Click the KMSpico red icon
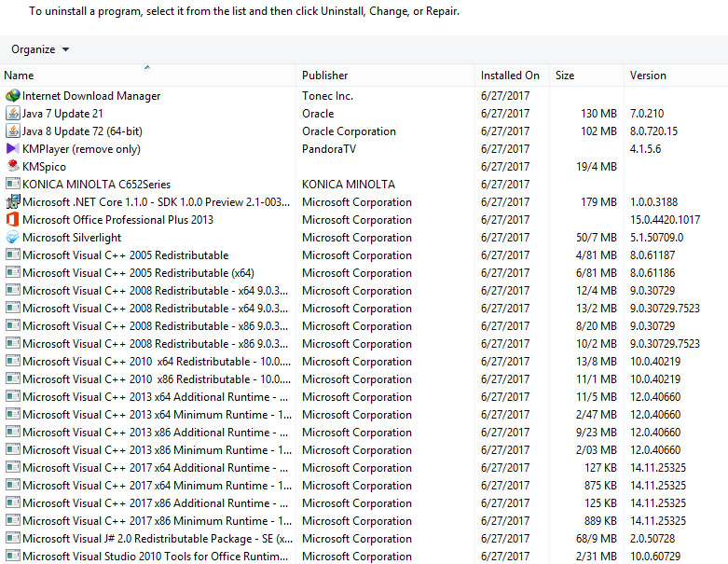 (12, 166)
